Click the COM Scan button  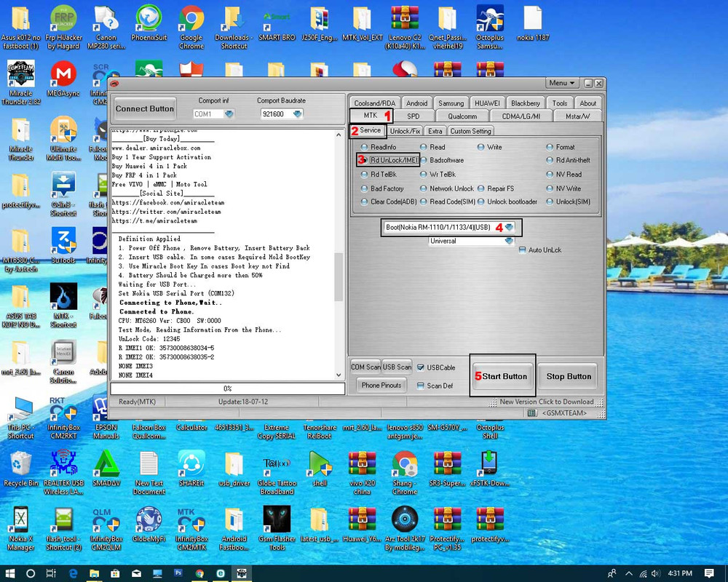click(x=365, y=367)
